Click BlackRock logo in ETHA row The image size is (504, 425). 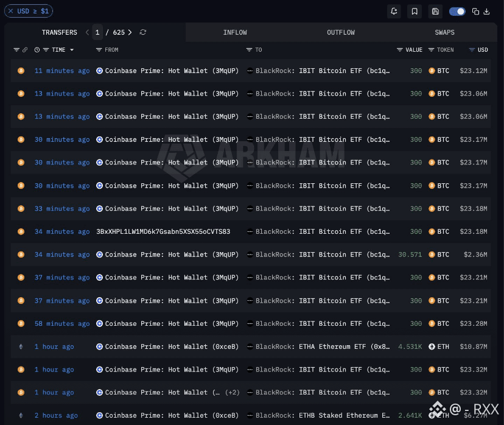250,346
